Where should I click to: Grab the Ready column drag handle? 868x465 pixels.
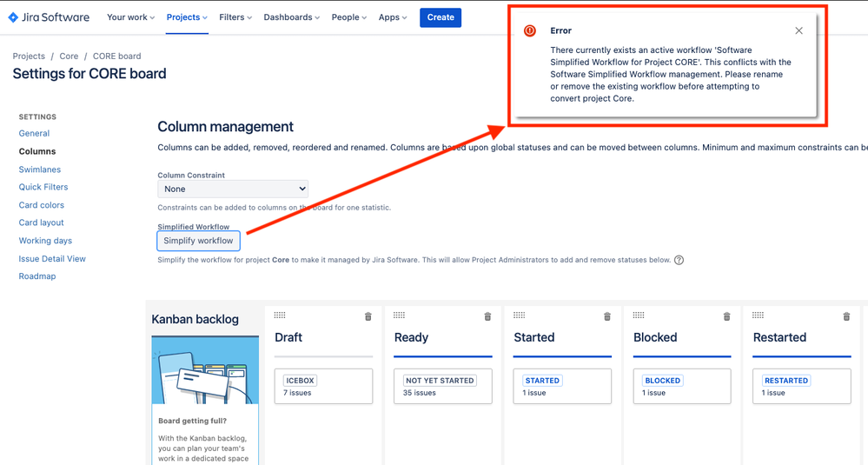[x=399, y=315]
